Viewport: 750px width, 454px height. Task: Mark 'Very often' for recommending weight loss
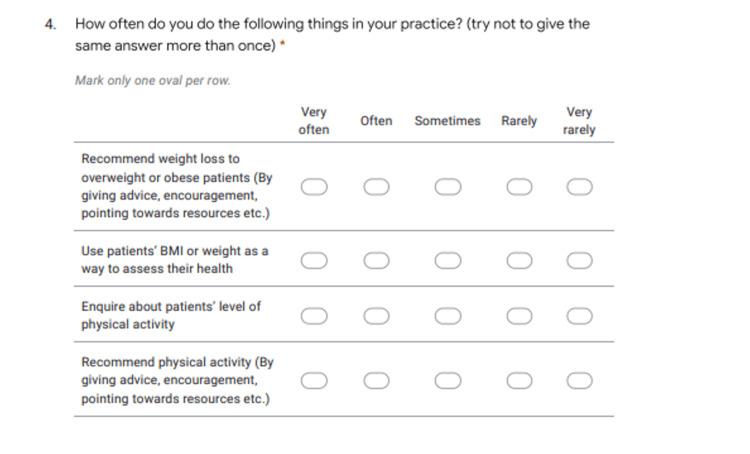(314, 187)
